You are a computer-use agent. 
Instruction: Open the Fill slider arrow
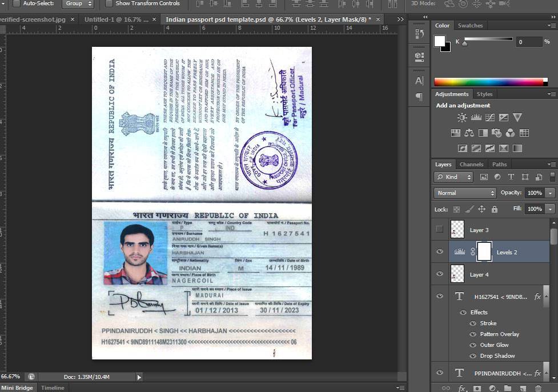(550, 209)
